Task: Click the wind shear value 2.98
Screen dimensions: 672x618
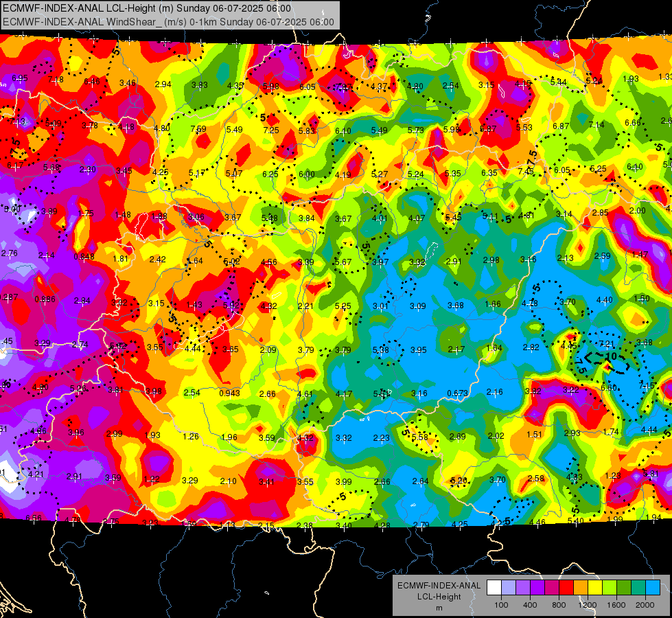Action: tap(491, 260)
